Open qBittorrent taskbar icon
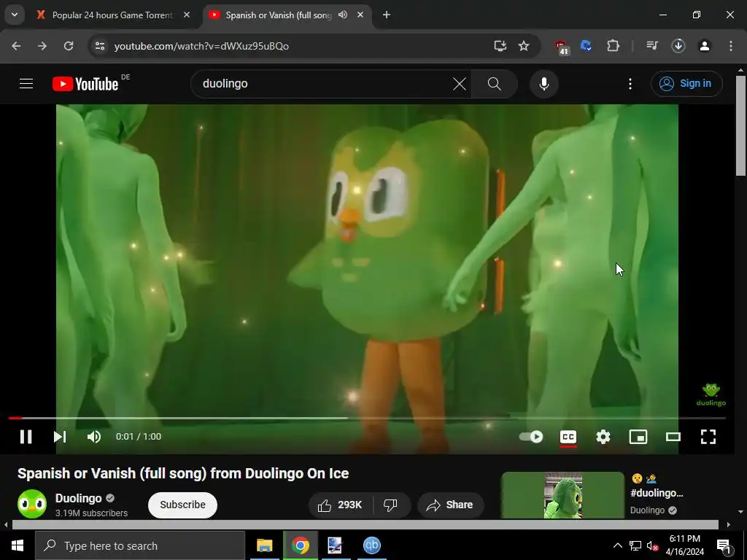This screenshot has width=747, height=560. (x=371, y=545)
